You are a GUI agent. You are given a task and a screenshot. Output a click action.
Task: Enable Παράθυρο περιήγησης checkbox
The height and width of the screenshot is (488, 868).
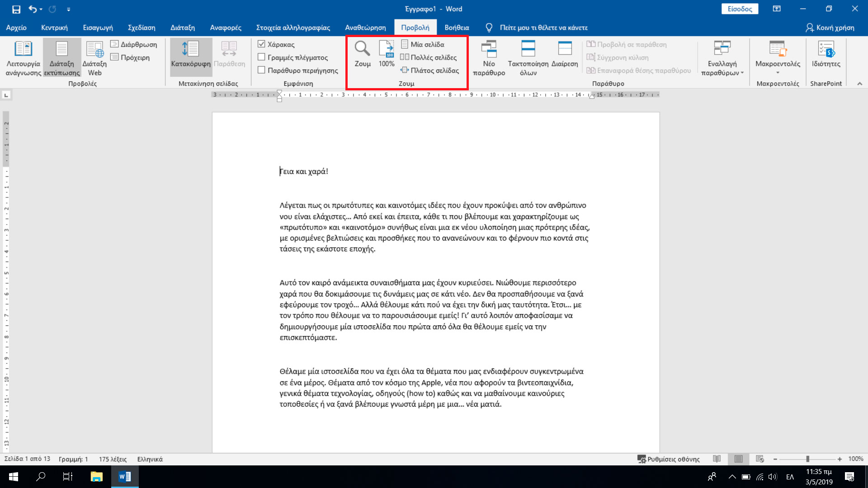point(261,70)
